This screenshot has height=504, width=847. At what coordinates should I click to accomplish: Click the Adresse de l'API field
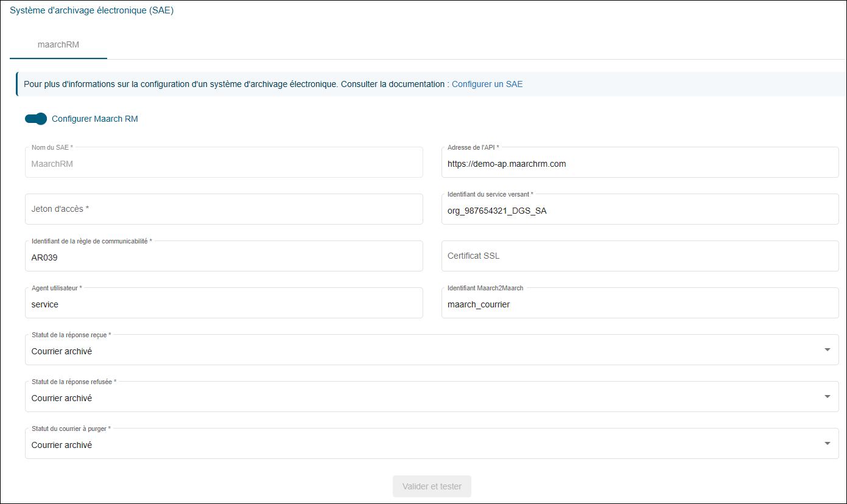[640, 163]
